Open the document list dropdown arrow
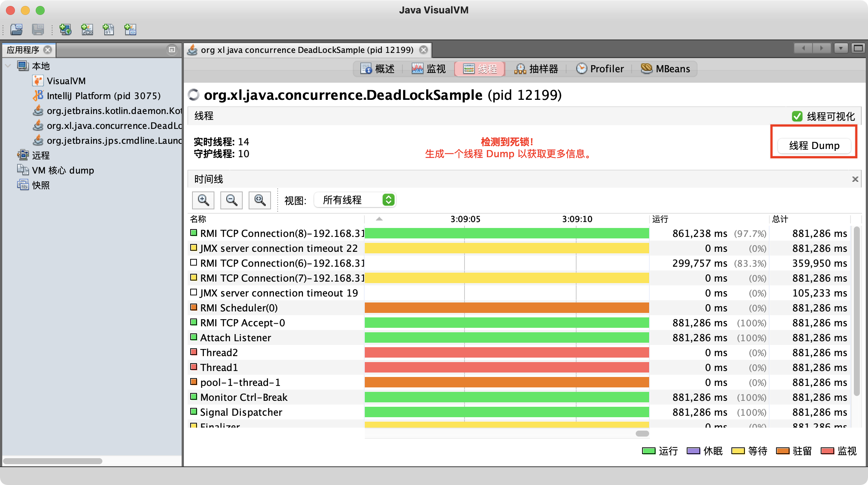 (841, 48)
